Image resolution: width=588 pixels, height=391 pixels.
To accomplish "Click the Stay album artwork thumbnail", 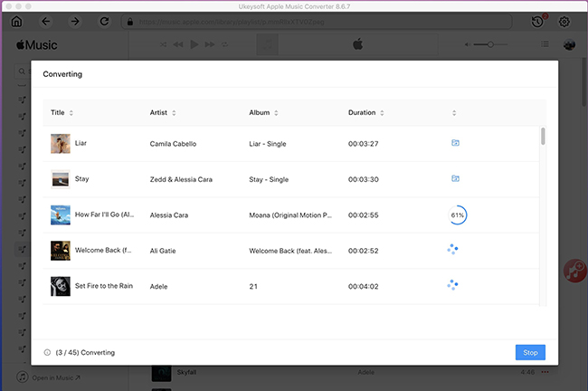I will coord(61,179).
